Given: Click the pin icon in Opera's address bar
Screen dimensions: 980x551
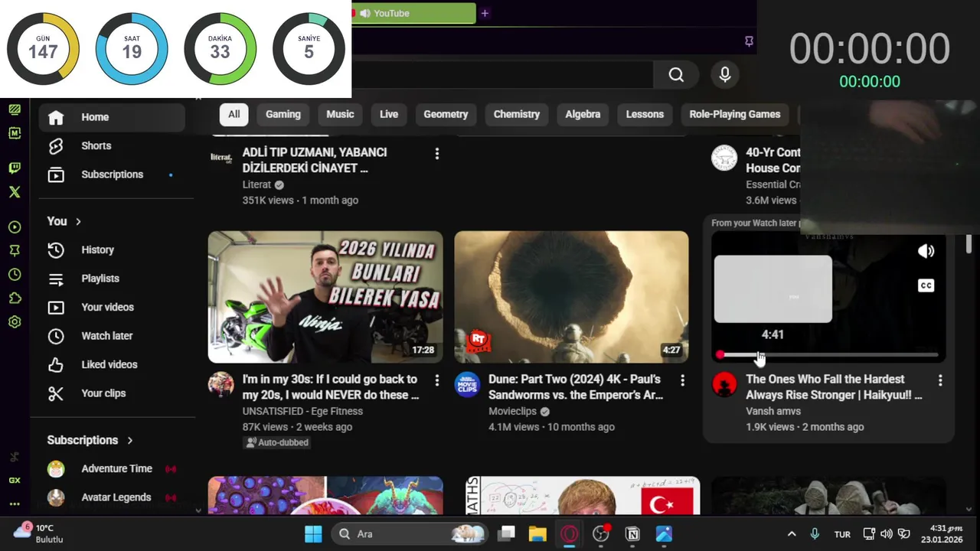Looking at the screenshot, I should 749,41.
